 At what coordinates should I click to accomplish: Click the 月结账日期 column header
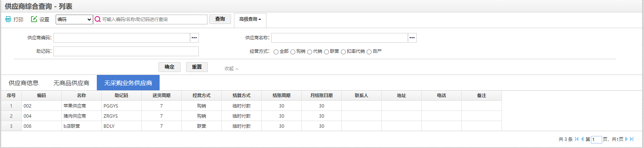(321, 96)
